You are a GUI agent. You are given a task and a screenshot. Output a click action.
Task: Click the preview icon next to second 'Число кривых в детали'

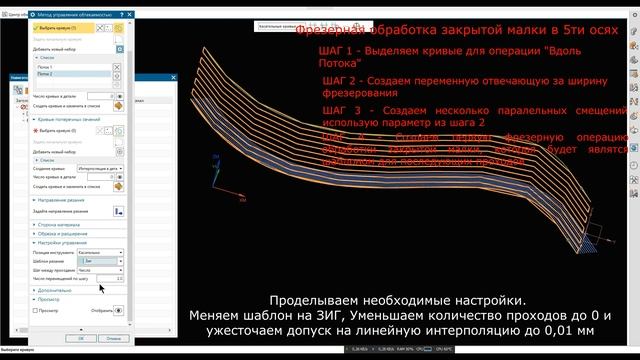click(x=120, y=177)
